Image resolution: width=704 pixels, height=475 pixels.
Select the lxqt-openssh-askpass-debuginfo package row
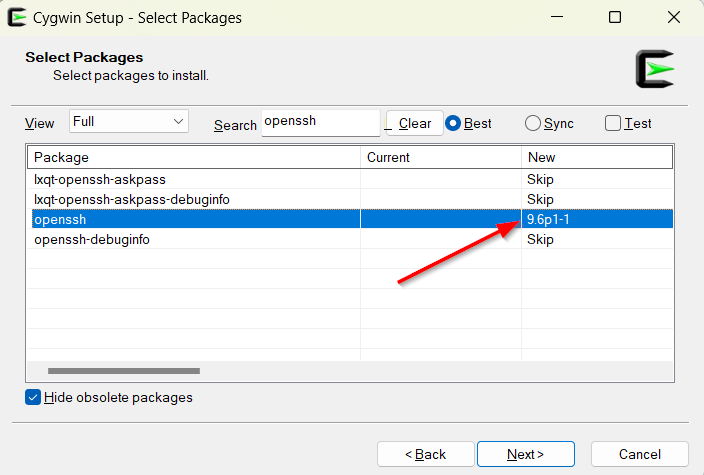pyautogui.click(x=194, y=199)
